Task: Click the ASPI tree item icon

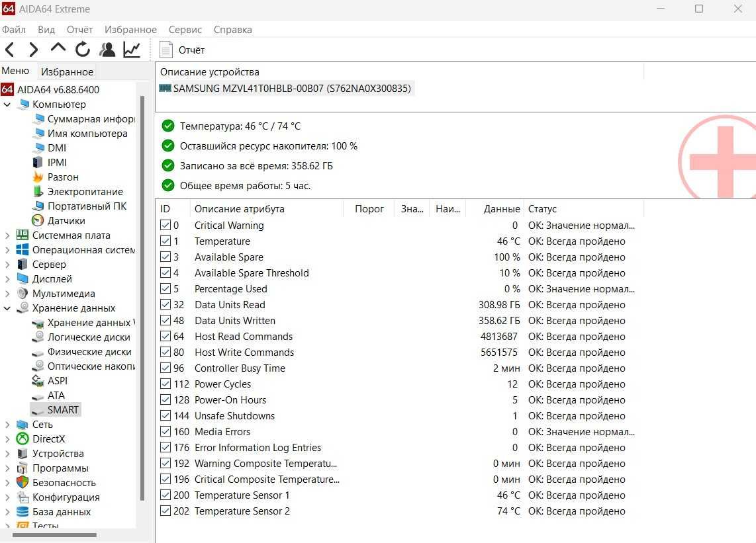Action: coord(38,381)
